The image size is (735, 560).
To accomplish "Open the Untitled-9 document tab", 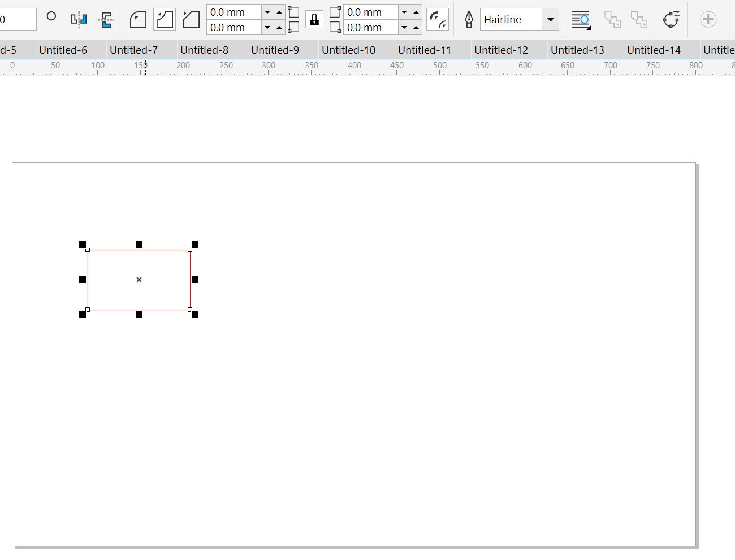I will coord(275,50).
